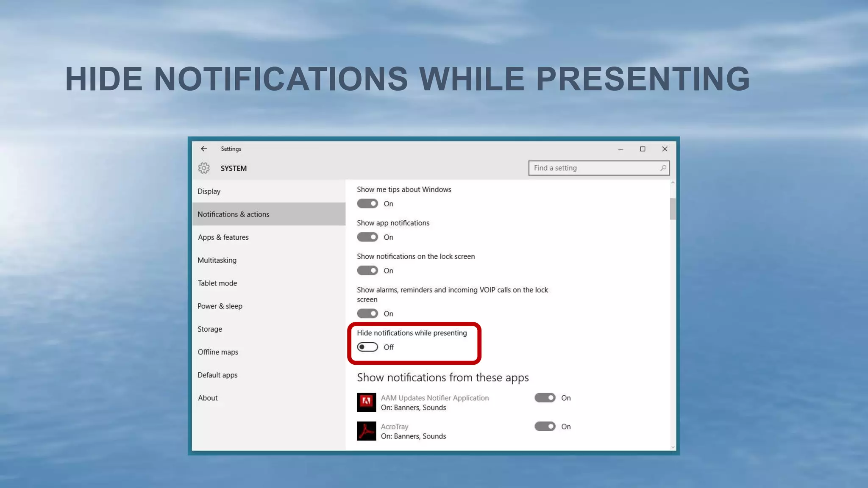The height and width of the screenshot is (488, 868).
Task: Disable AcroTray notifications toggle
Action: click(x=545, y=427)
